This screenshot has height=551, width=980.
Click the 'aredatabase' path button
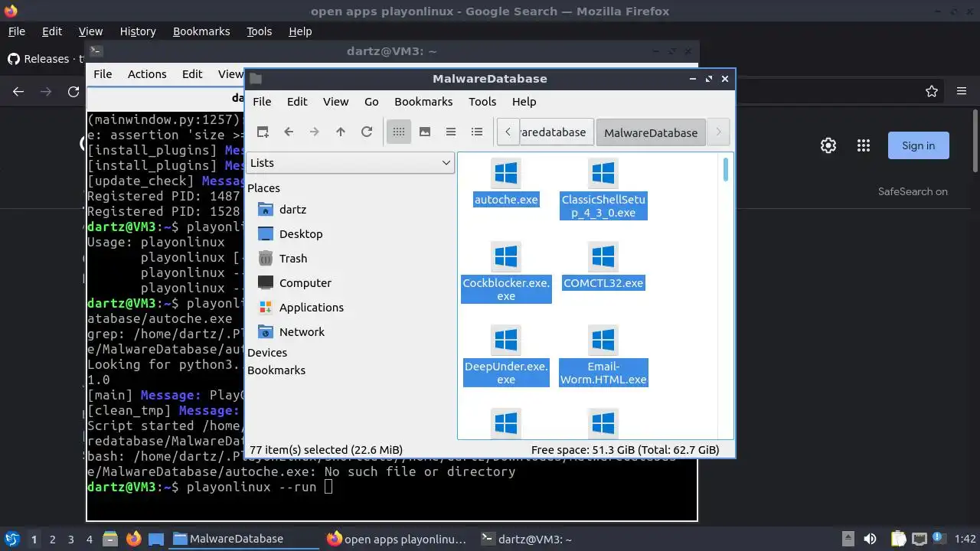click(x=557, y=132)
